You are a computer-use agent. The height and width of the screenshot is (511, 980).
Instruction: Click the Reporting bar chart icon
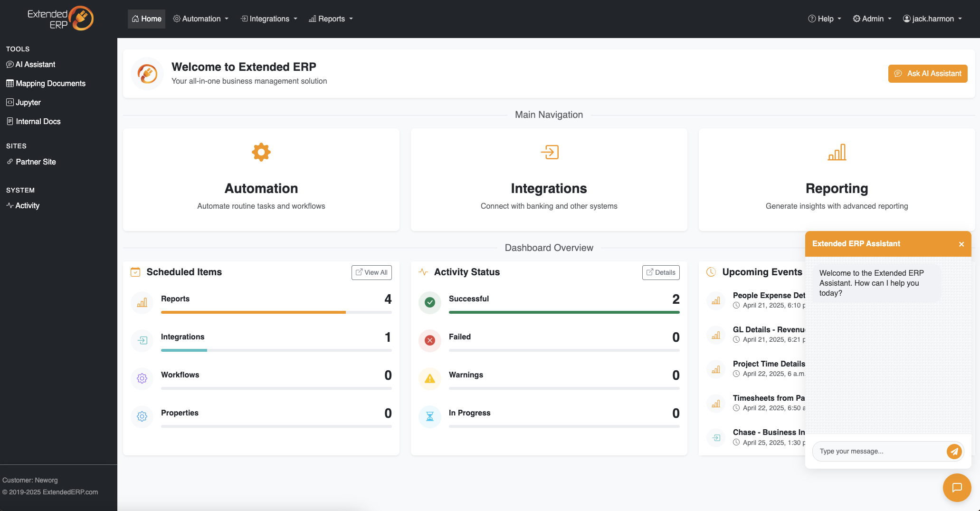[837, 152]
